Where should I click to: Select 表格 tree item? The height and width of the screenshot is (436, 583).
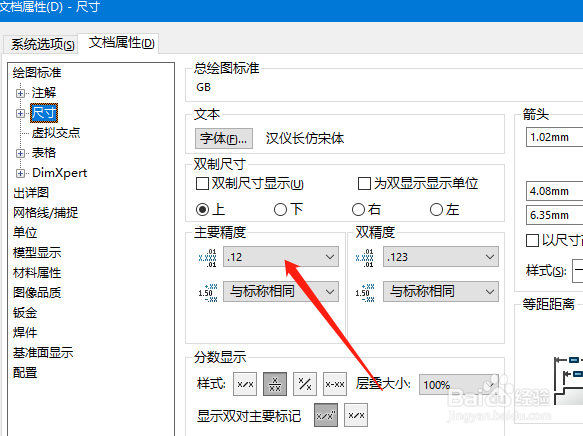[x=44, y=153]
